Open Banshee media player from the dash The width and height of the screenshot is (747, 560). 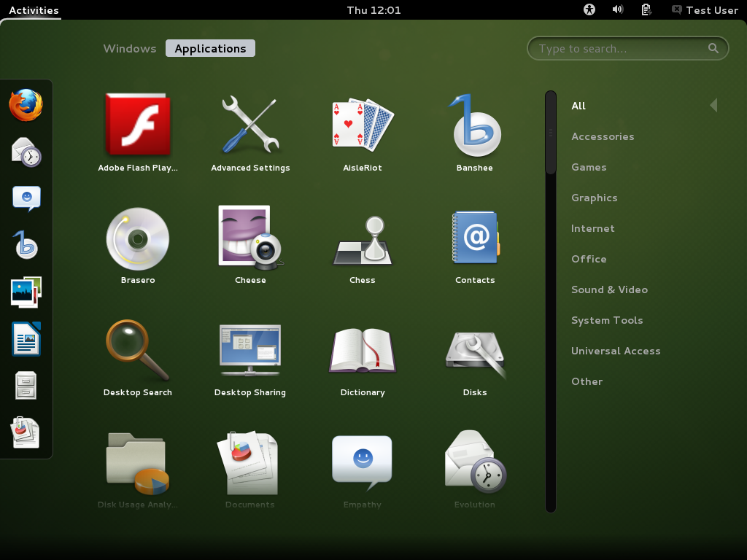26,244
